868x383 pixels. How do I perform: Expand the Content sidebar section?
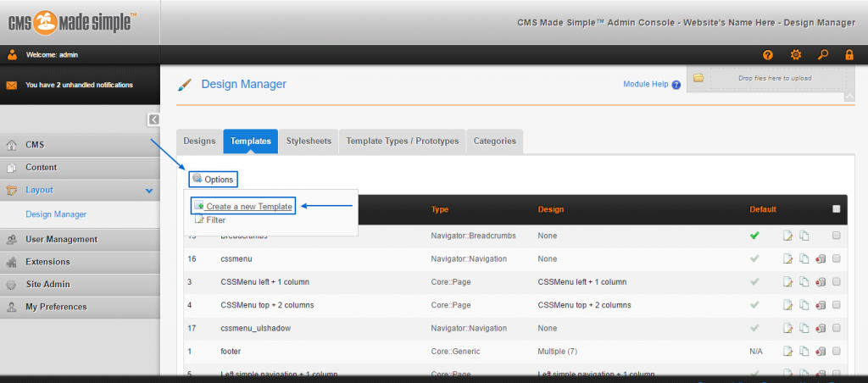coord(80,167)
